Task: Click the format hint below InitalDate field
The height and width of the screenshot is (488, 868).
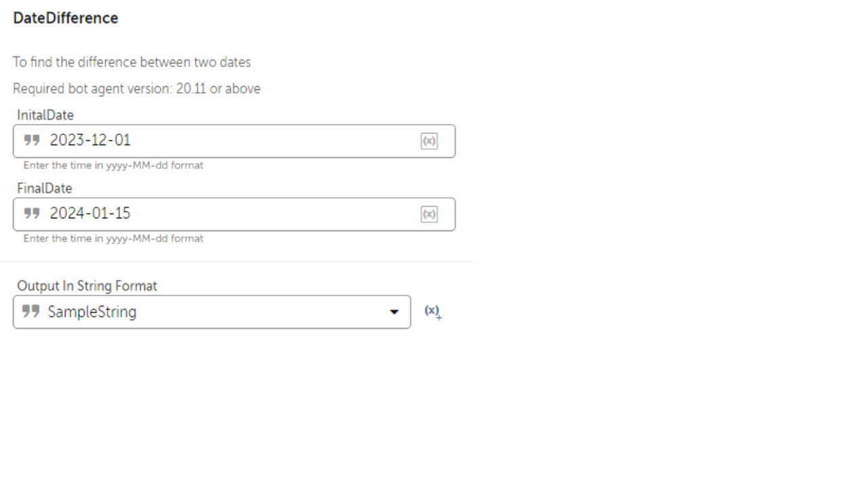Action: click(113, 165)
